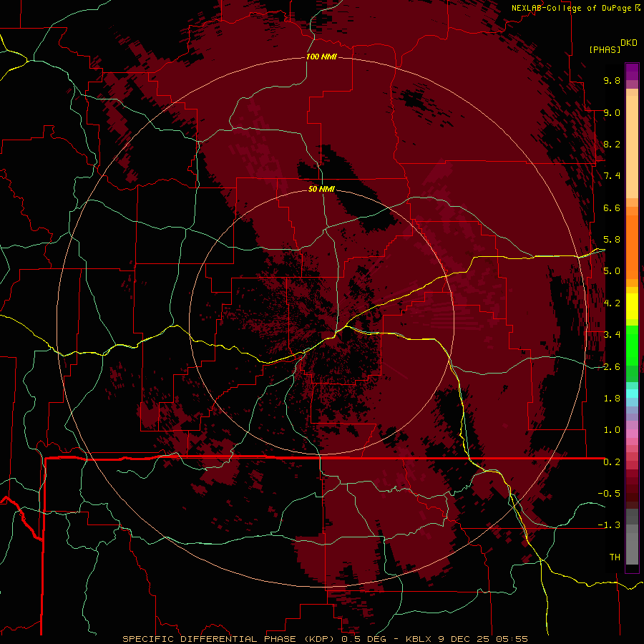The height and width of the screenshot is (644, 644).
Task: Click the 100 NMI range ring label
Action: click(321, 57)
